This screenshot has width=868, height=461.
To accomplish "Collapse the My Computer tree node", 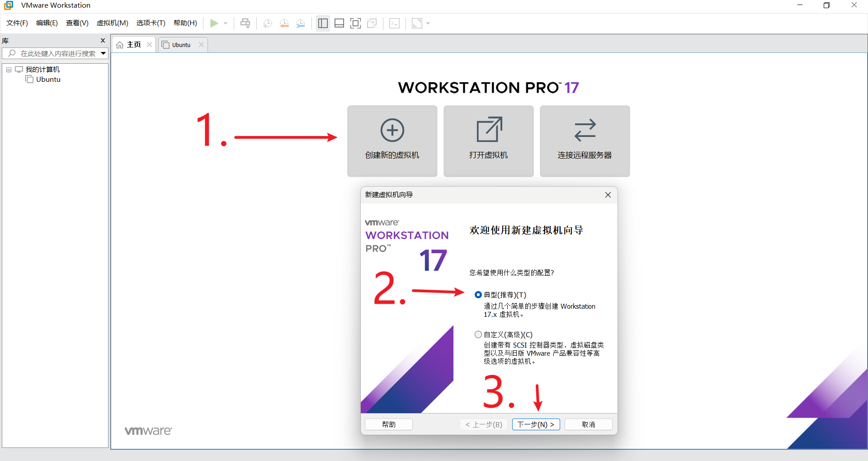I will click(x=9, y=70).
